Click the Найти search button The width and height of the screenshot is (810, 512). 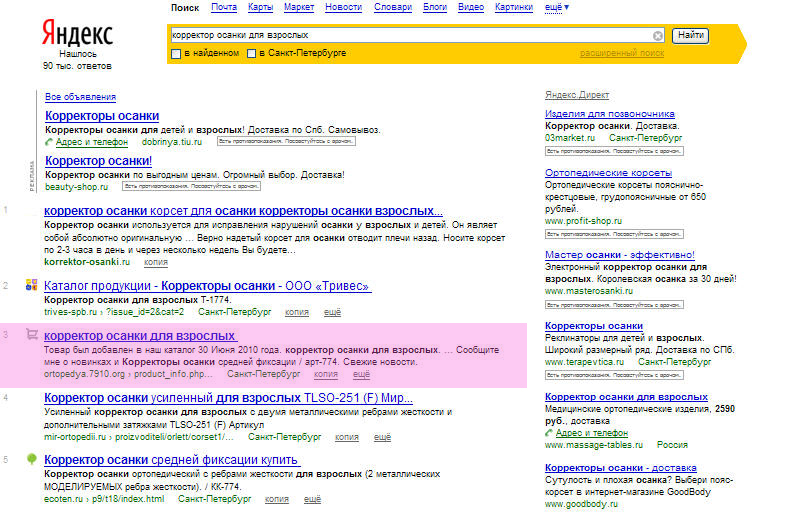coord(691,35)
